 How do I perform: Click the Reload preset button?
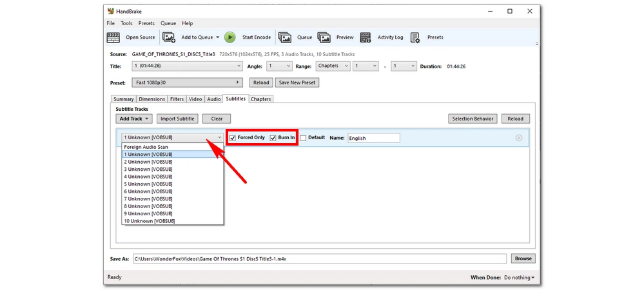pyautogui.click(x=261, y=82)
